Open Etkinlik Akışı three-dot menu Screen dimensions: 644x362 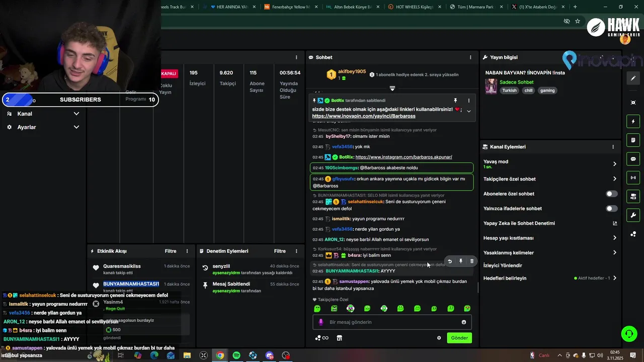tap(187, 251)
